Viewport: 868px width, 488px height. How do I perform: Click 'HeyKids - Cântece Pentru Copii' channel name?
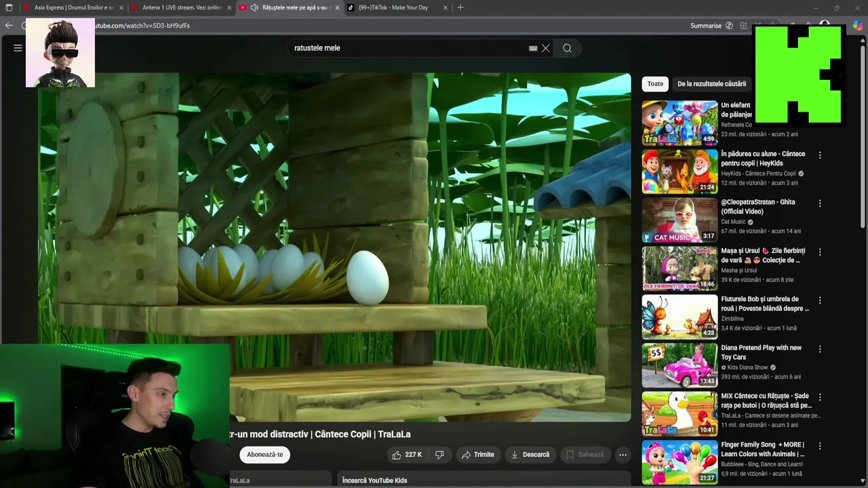(758, 174)
